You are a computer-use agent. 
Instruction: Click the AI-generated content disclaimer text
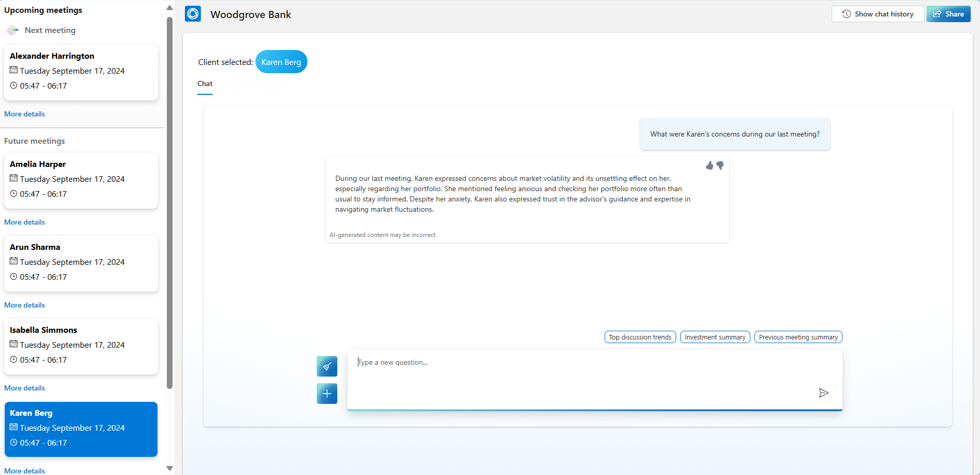(x=383, y=235)
